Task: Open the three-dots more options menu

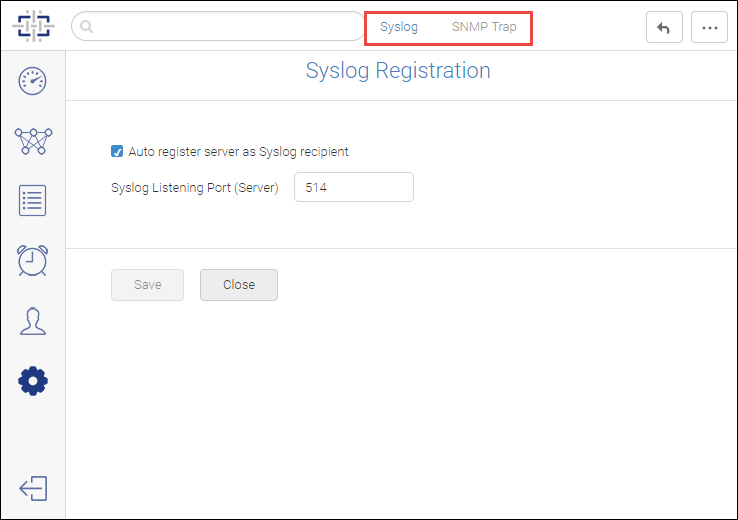Action: click(x=709, y=28)
